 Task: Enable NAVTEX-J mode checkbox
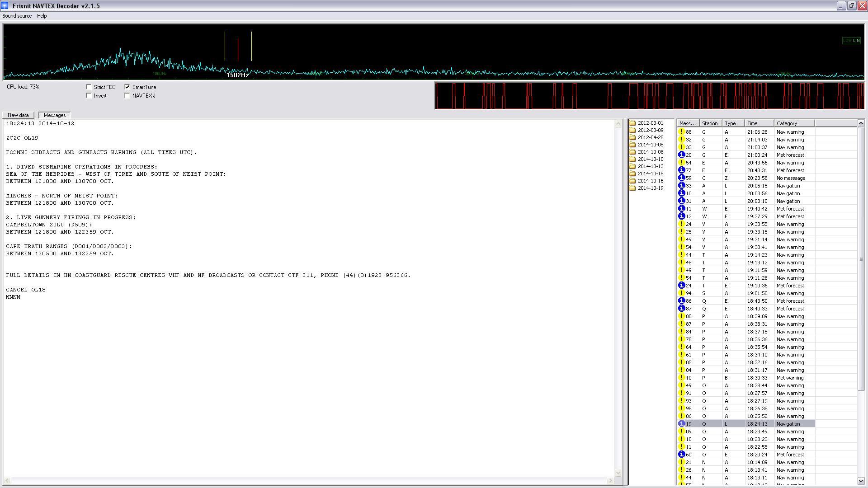click(127, 96)
